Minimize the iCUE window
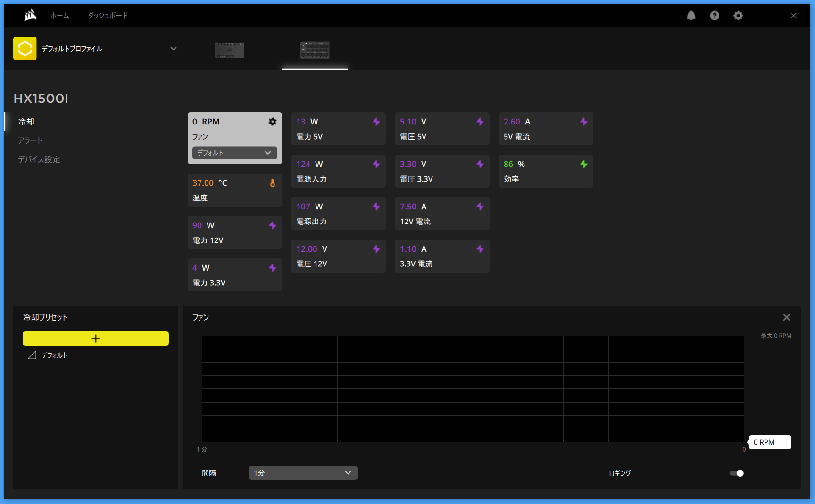815x504 pixels. tap(765, 16)
